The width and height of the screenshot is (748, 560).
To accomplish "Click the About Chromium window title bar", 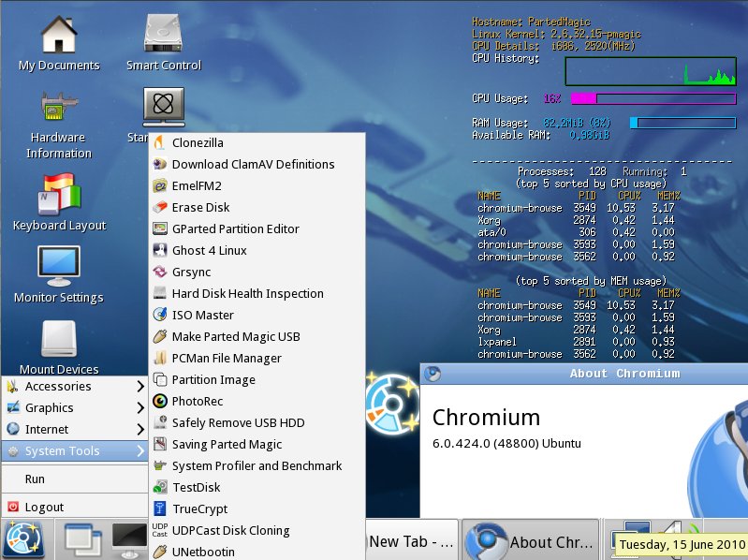I will [x=584, y=374].
